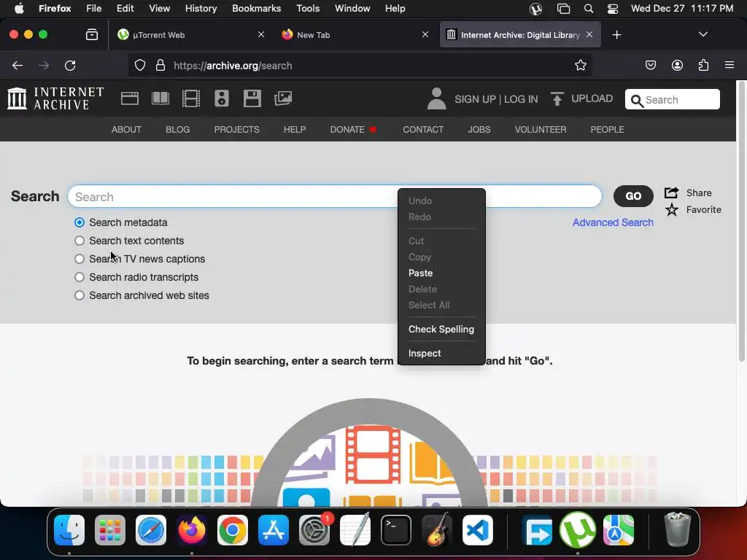The image size is (747, 560).
Task: Open Firefox tracking protection shield
Action: click(139, 65)
